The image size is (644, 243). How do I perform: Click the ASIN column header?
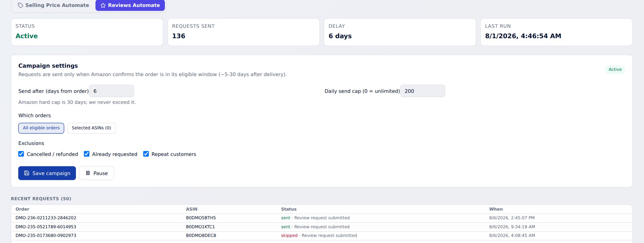tap(192, 209)
